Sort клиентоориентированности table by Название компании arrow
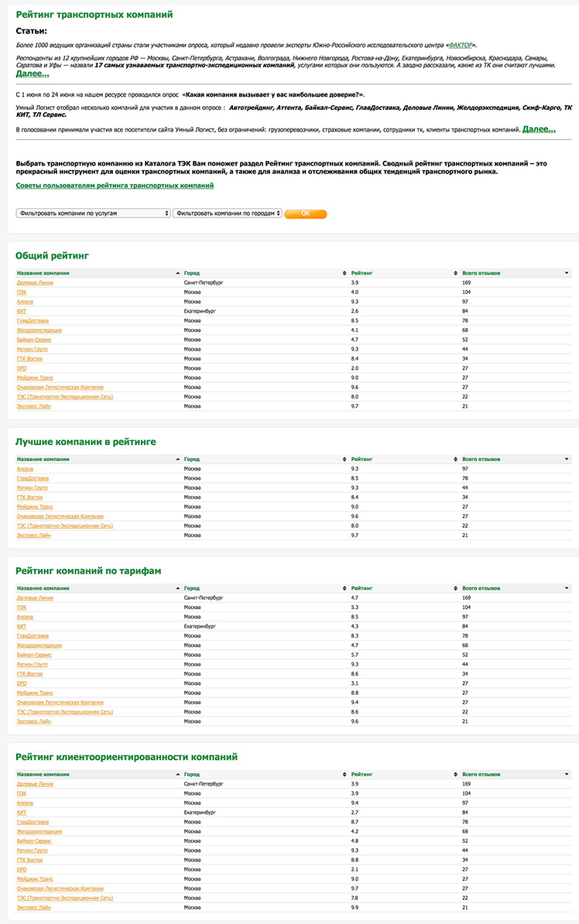Screen dimensions: 579x924 [x=177, y=775]
